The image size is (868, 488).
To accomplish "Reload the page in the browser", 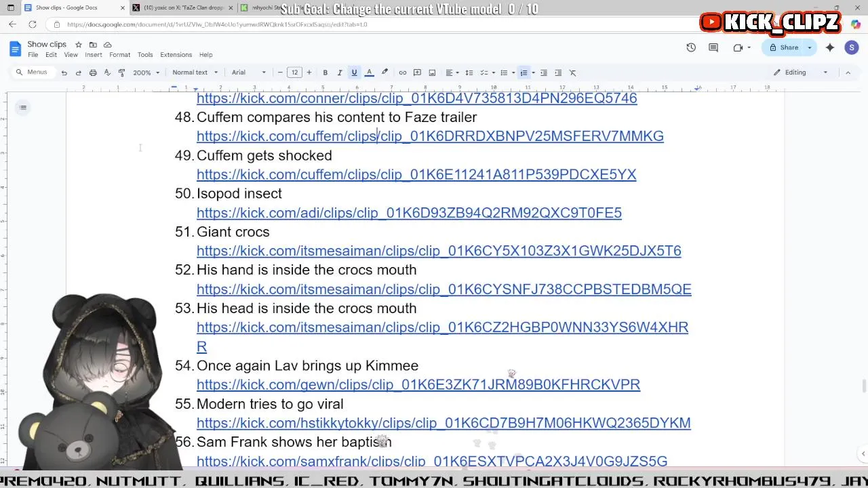I will click(32, 24).
